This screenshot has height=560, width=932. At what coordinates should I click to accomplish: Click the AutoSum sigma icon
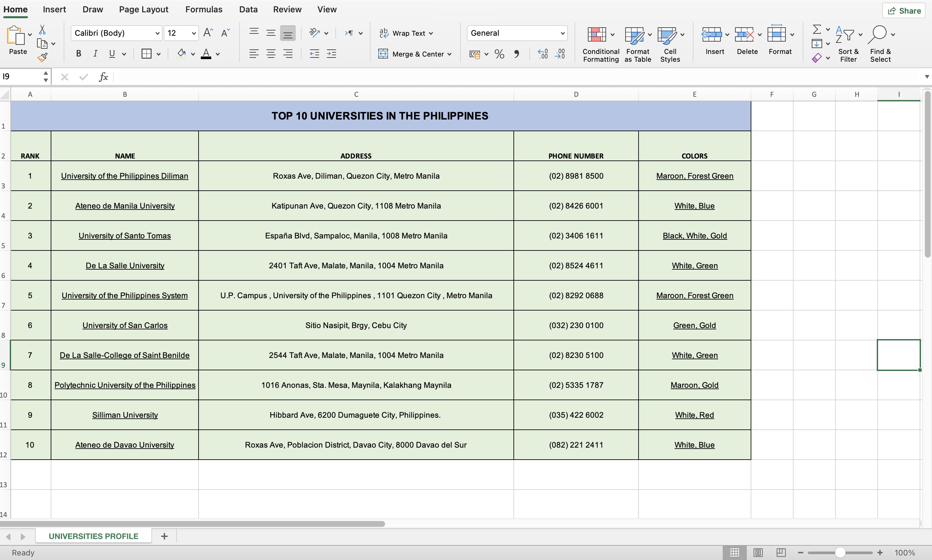(817, 30)
